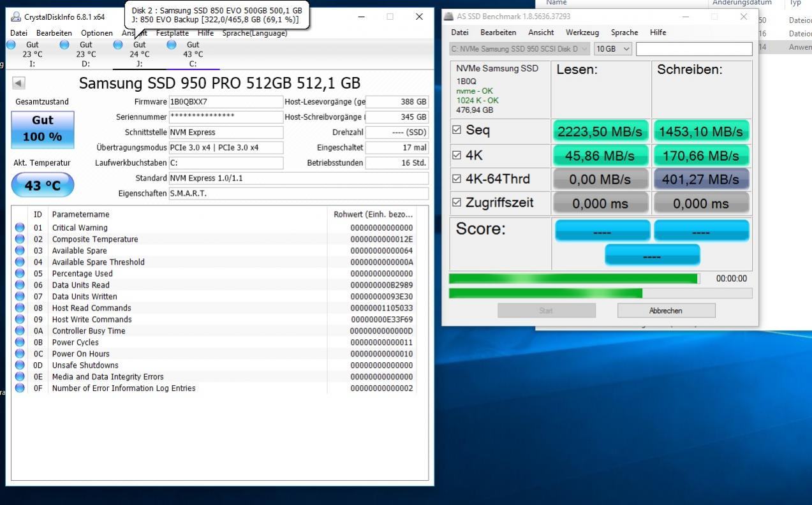This screenshot has height=505, width=812.
Task: Click 4K-64Thrd write result 401,27 MB/s
Action: (x=701, y=180)
